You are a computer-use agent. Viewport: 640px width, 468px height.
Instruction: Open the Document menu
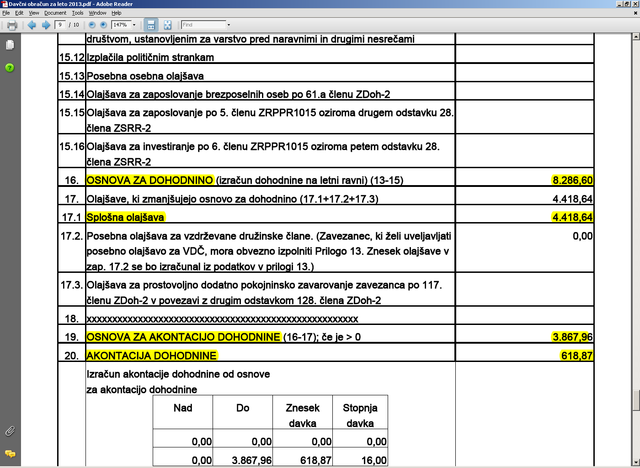[55, 13]
